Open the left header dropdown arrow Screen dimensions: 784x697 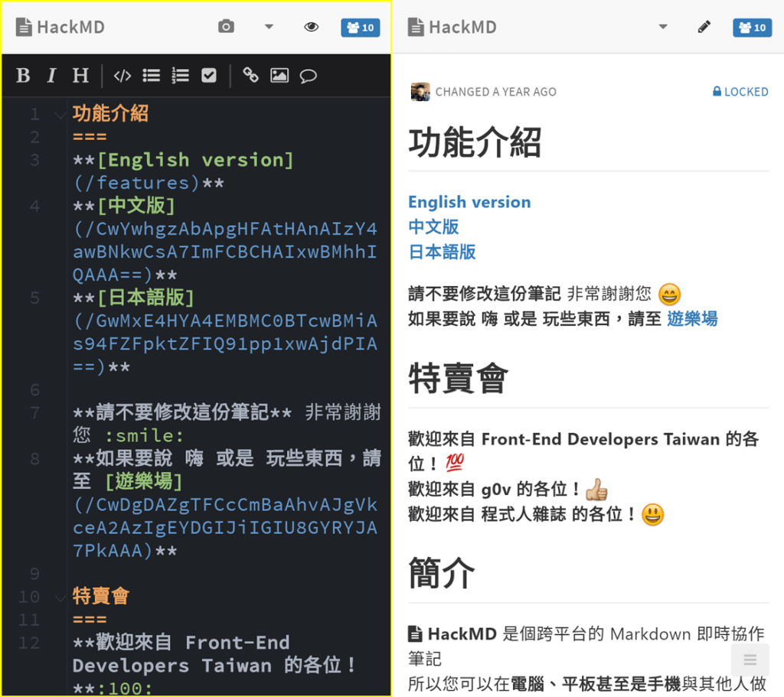(269, 25)
